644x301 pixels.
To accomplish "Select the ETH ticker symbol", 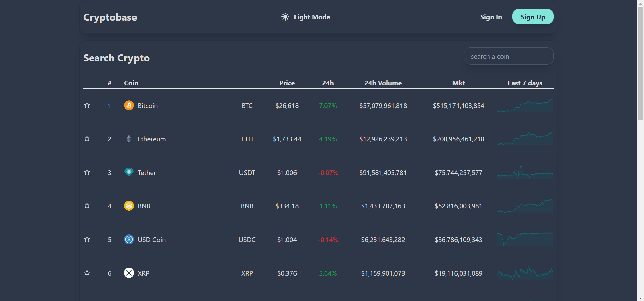I will click(247, 139).
